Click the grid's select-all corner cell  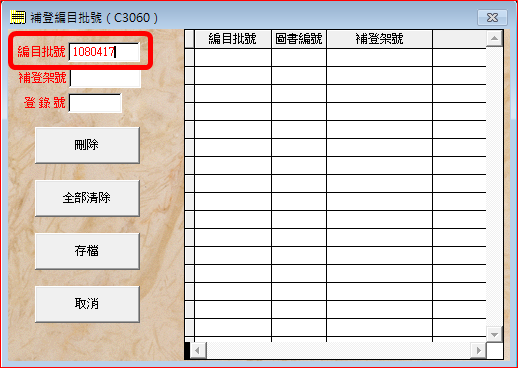pyautogui.click(x=189, y=39)
